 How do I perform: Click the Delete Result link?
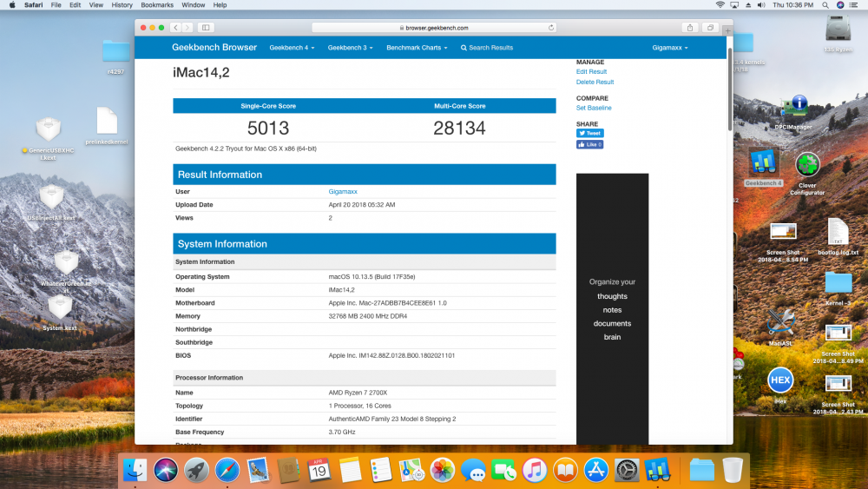point(595,82)
